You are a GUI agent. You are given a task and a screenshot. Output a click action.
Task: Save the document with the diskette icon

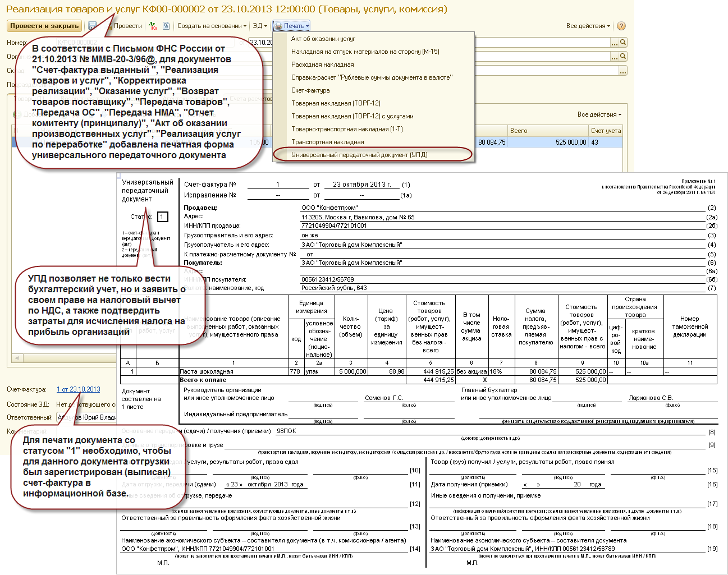pyautogui.click(x=93, y=26)
